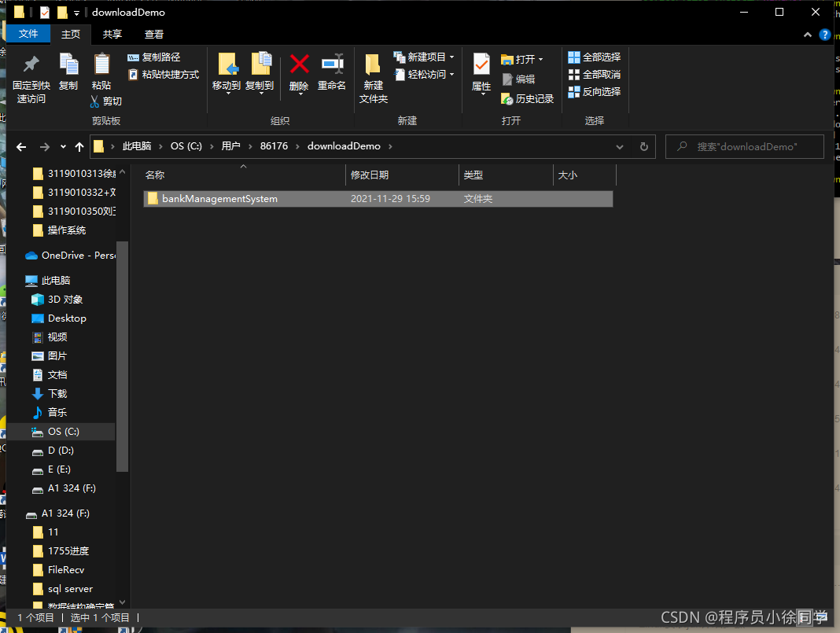Refresh the folder view
This screenshot has width=840, height=633.
point(644,147)
